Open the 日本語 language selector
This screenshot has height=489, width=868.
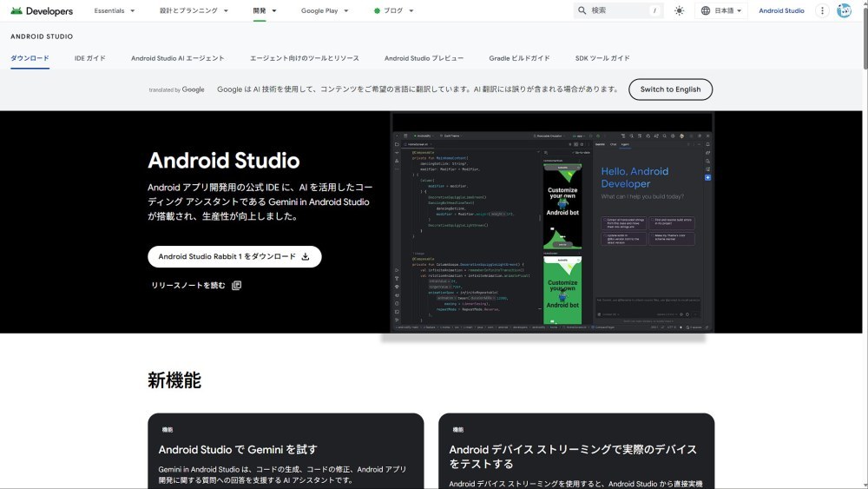pos(721,10)
